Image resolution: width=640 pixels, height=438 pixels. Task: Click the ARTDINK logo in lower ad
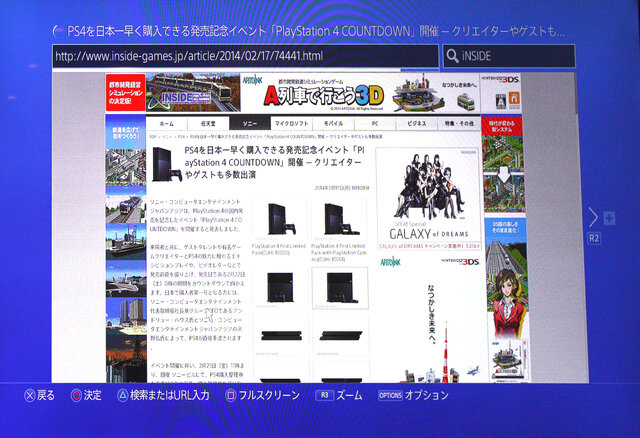click(391, 262)
